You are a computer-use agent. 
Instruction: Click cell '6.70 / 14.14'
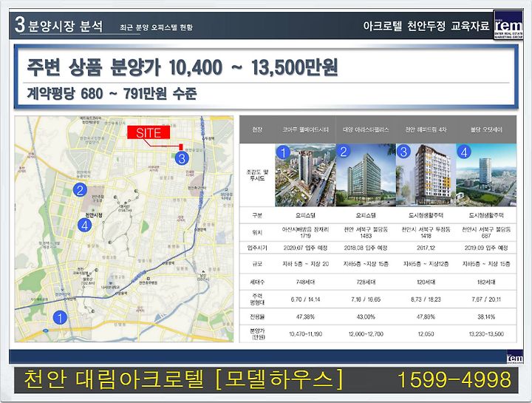(305, 299)
